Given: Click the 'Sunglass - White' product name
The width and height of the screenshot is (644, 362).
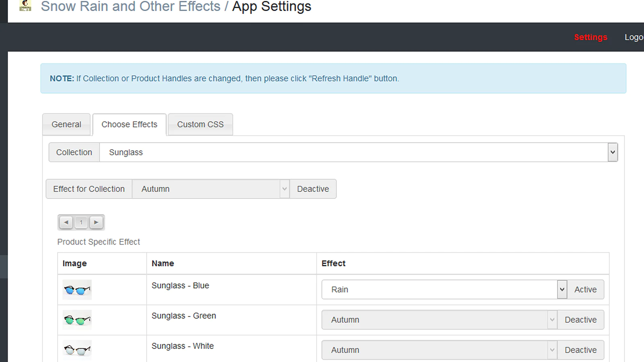Looking at the screenshot, I should [x=182, y=346].
